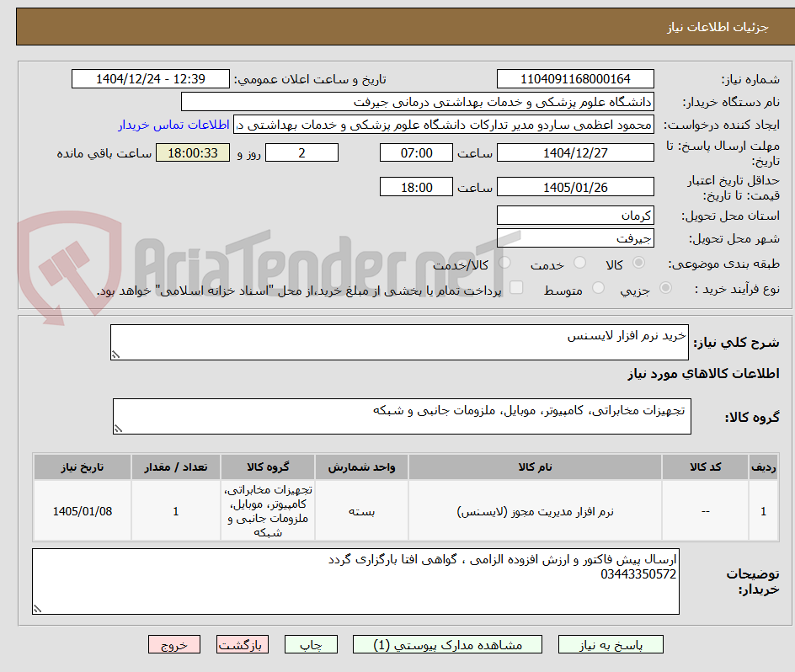
Task: Click the delivery province field 'کرمان'
Action: coord(575,215)
